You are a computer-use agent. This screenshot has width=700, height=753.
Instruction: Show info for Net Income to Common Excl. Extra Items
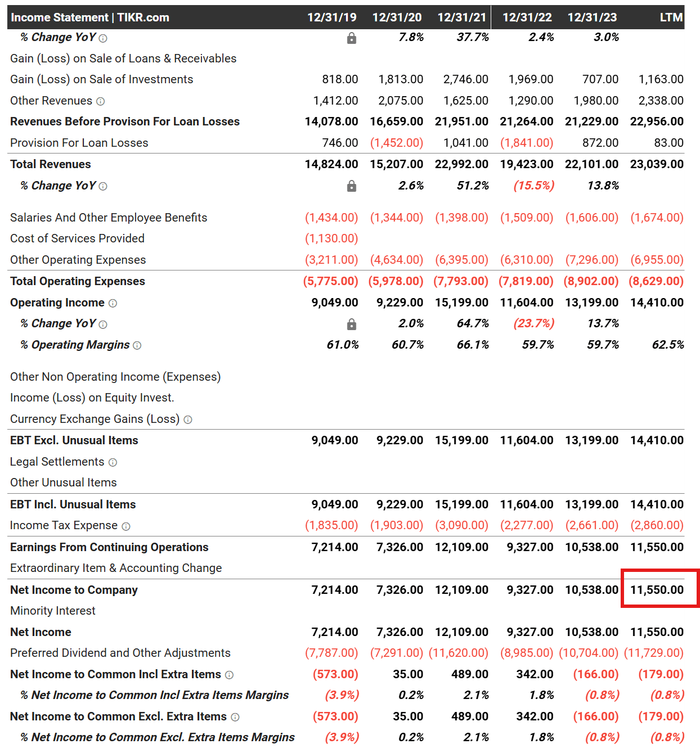[236, 716]
